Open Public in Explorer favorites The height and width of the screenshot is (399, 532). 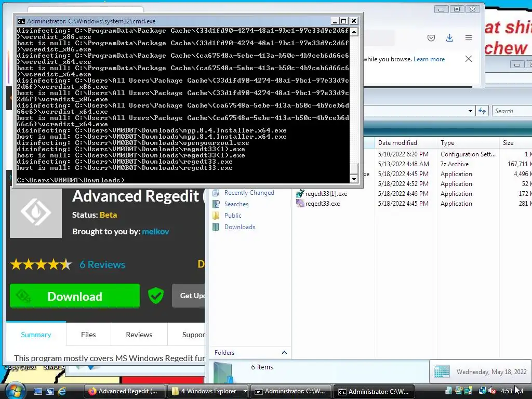233,216
